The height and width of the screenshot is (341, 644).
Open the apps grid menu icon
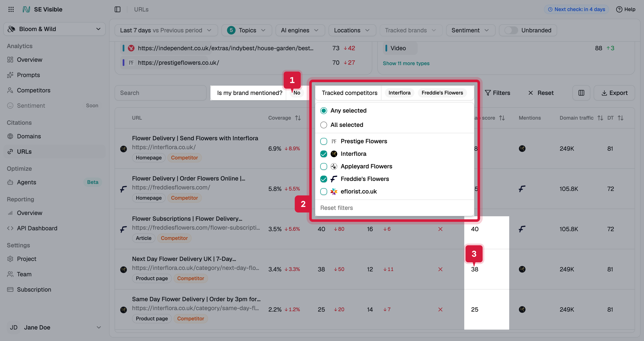(x=11, y=10)
